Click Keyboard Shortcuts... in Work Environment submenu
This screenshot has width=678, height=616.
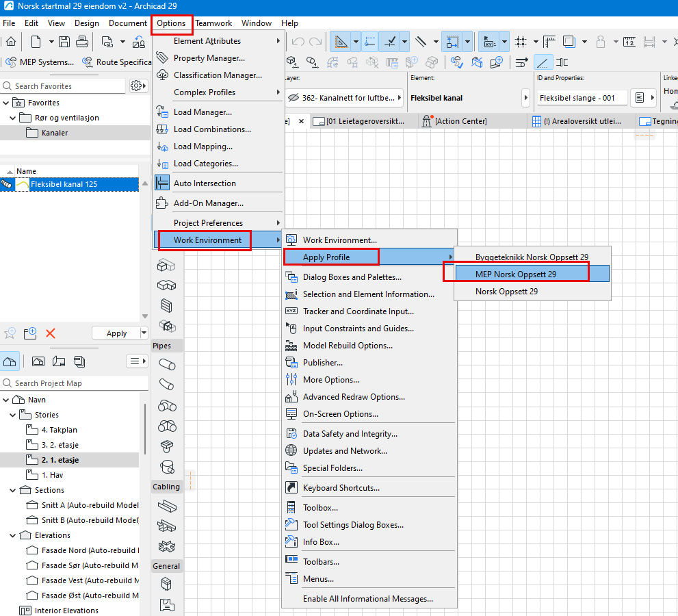(x=341, y=488)
